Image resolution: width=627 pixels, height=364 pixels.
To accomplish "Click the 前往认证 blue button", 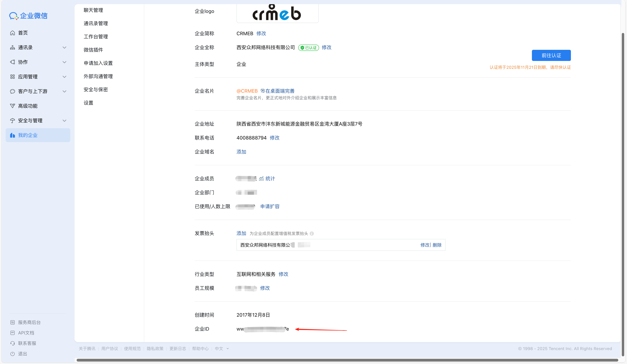I will click(551, 55).
